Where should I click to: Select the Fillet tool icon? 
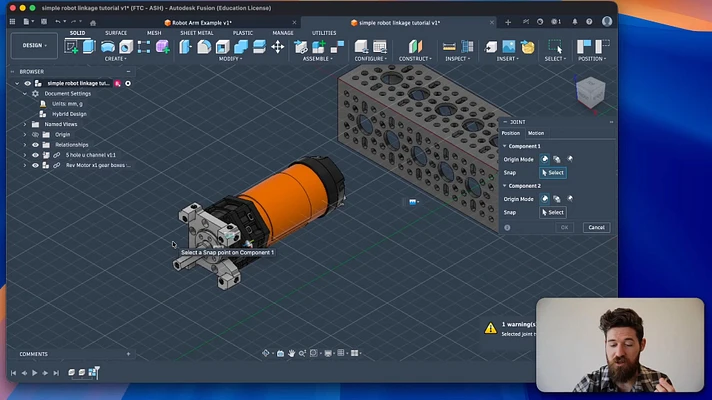(204, 46)
